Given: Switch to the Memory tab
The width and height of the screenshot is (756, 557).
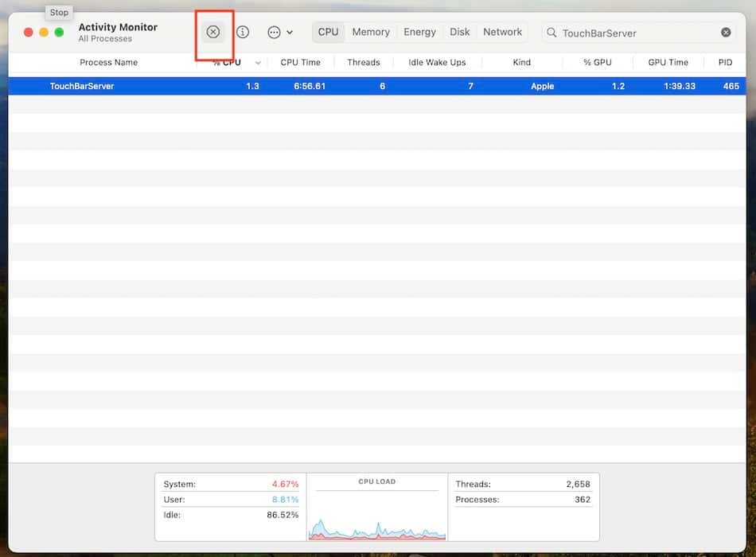Looking at the screenshot, I should point(371,33).
